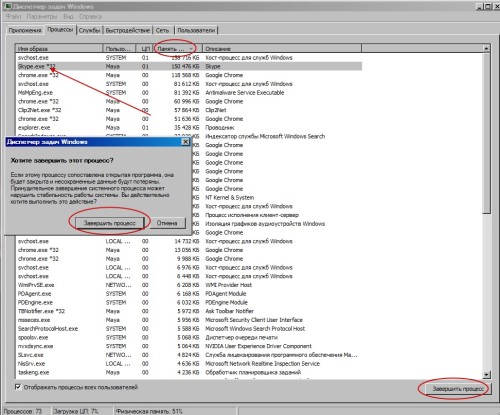Click the process list scroll-up arrow
The height and width of the screenshot is (415, 500).
click(x=486, y=49)
